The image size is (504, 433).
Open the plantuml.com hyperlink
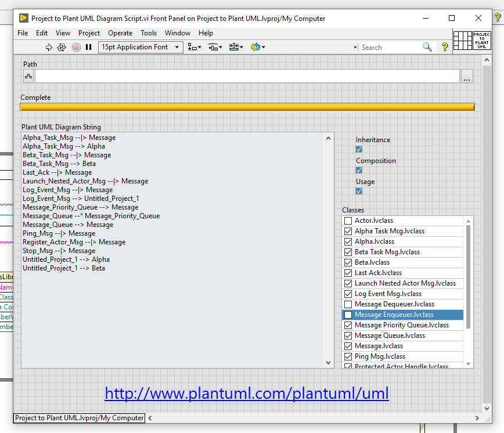(x=247, y=394)
